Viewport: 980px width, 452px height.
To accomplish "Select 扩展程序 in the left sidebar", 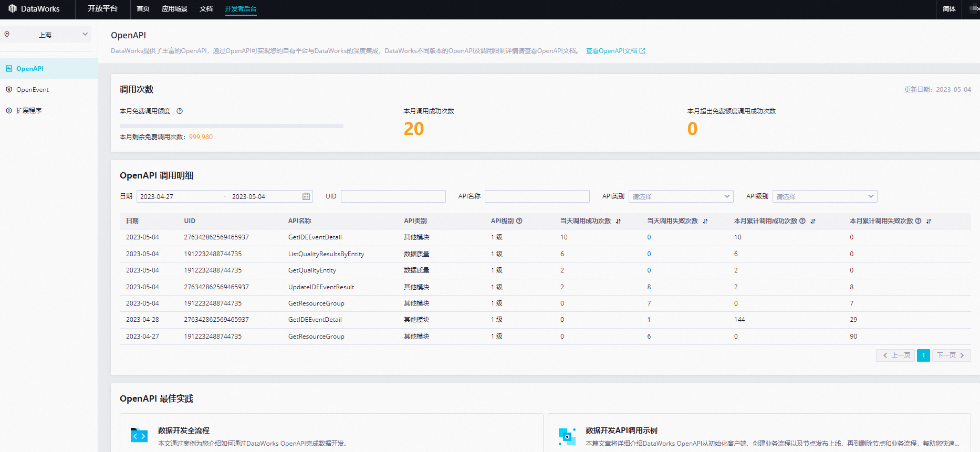I will 49,110.
